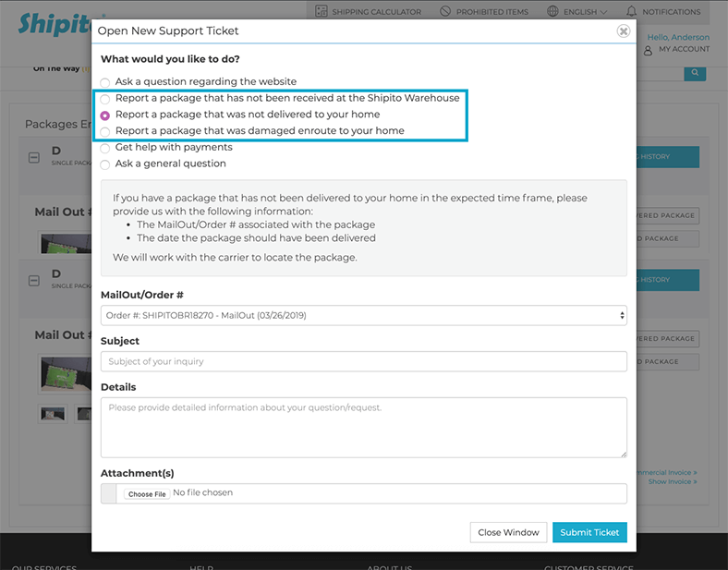This screenshot has height=570, width=728.
Task: Click the Prohibited Items icon
Action: [x=445, y=11]
